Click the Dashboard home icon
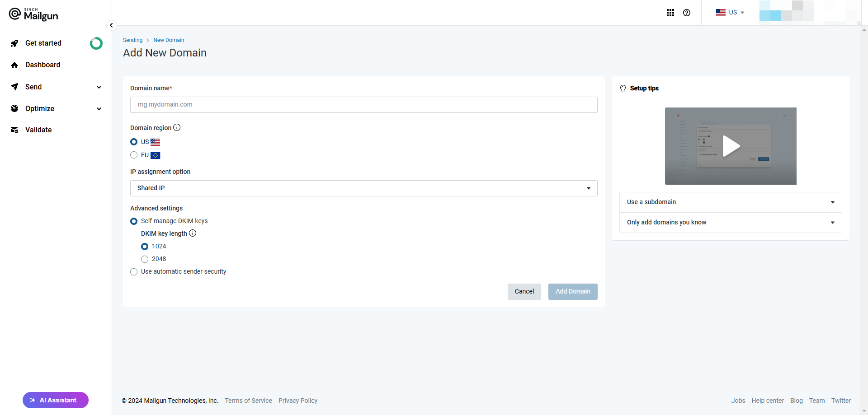 point(14,65)
